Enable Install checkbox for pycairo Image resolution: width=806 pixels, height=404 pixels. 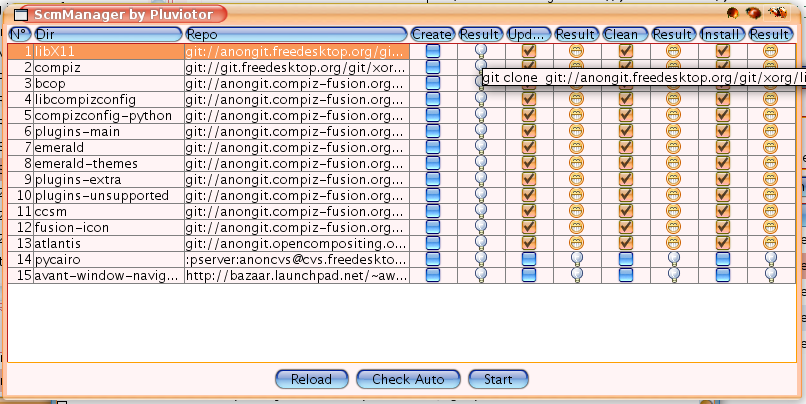(x=723, y=259)
